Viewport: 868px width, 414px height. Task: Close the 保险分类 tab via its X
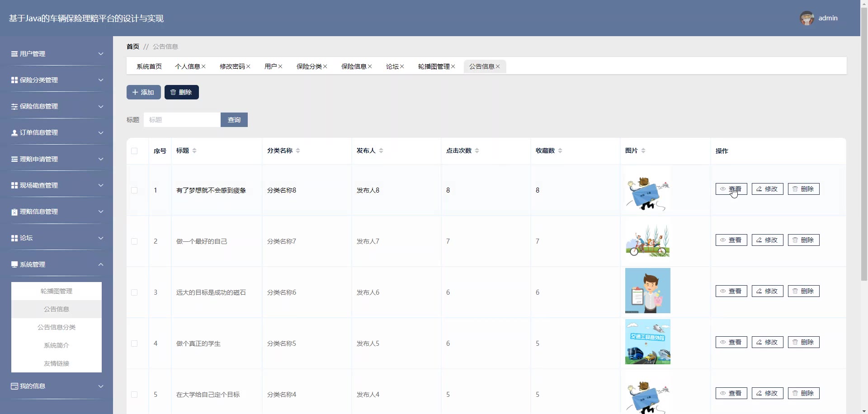[x=325, y=66]
